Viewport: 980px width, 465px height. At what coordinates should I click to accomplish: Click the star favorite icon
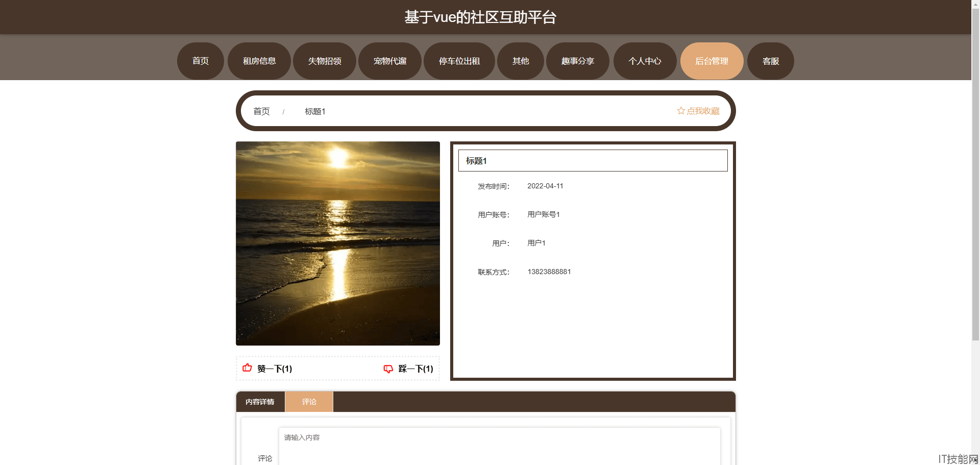pos(681,111)
